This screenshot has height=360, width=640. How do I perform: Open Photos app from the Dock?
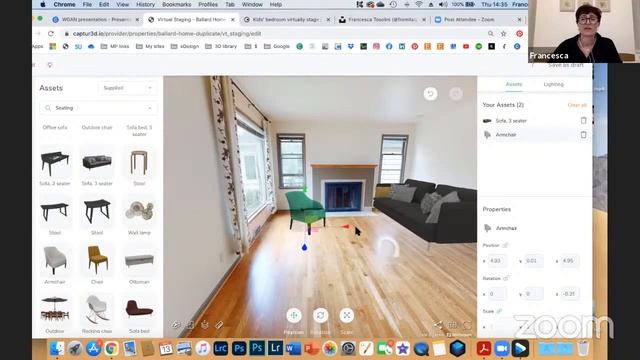point(329,349)
